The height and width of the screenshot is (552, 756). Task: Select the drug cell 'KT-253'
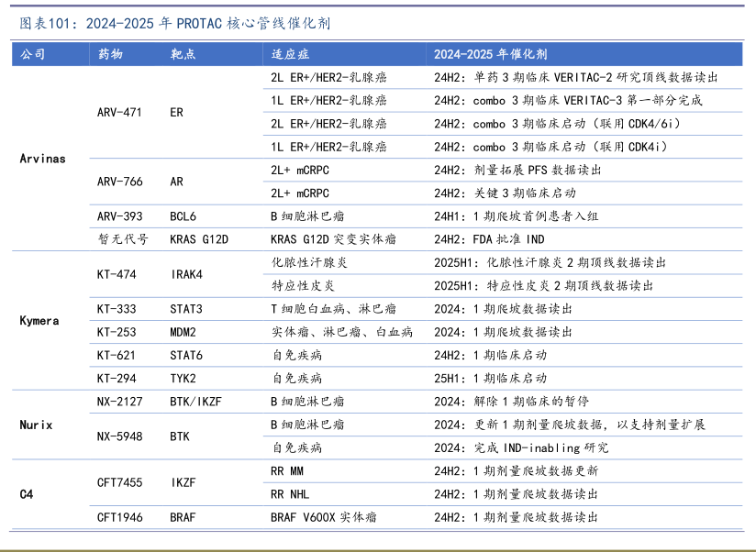(117, 332)
